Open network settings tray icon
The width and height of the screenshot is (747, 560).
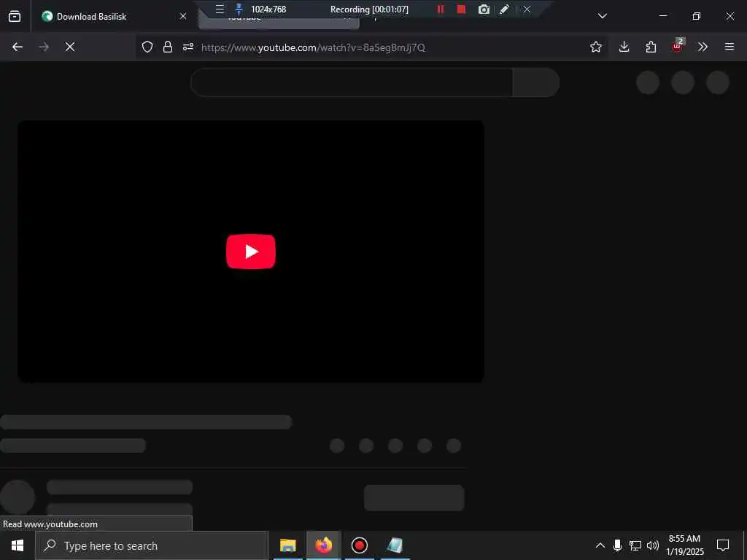pos(635,545)
